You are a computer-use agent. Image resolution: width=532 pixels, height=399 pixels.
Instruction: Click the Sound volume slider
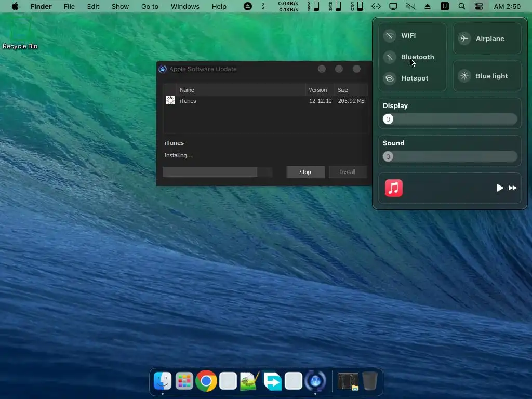[450, 156]
